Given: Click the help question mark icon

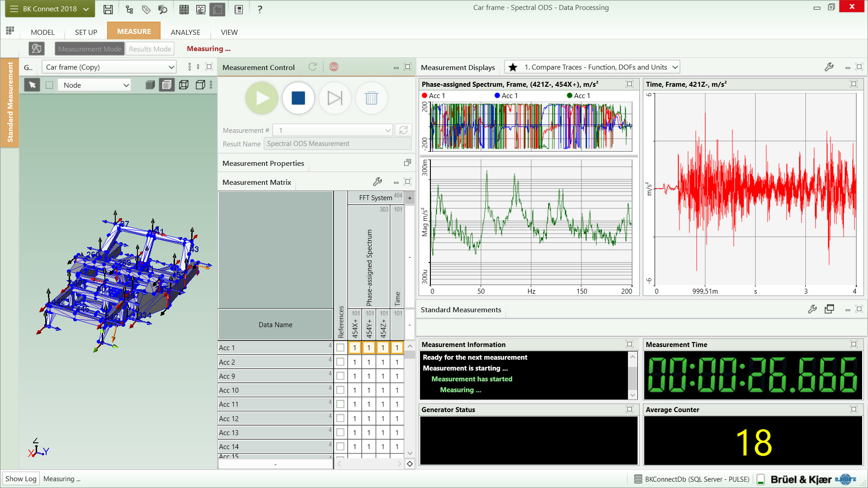Looking at the screenshot, I should [x=259, y=9].
